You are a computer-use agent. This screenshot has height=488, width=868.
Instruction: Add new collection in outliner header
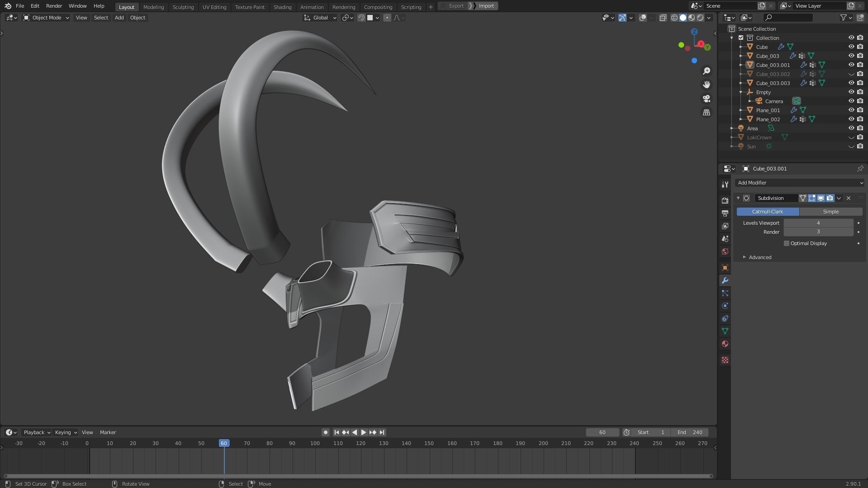[x=860, y=18]
